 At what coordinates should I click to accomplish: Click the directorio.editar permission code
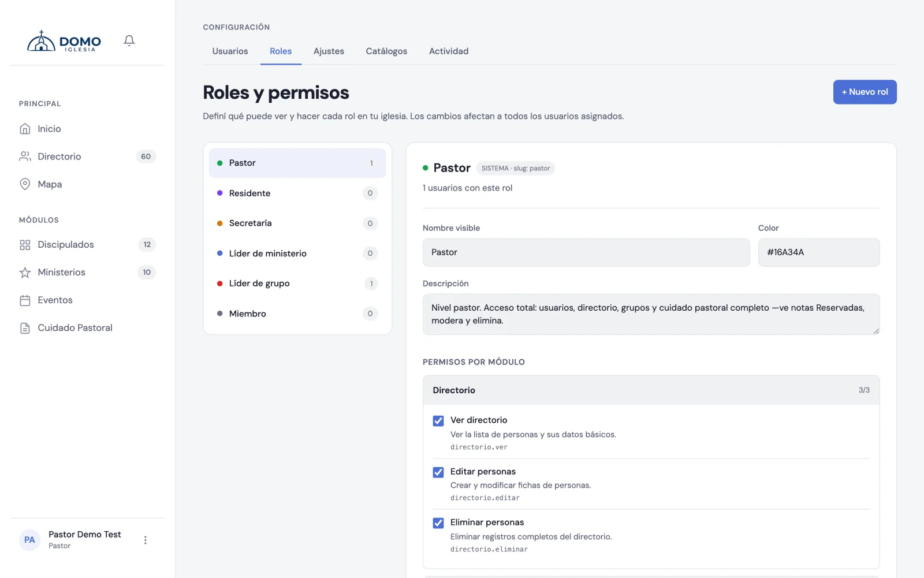click(x=485, y=498)
